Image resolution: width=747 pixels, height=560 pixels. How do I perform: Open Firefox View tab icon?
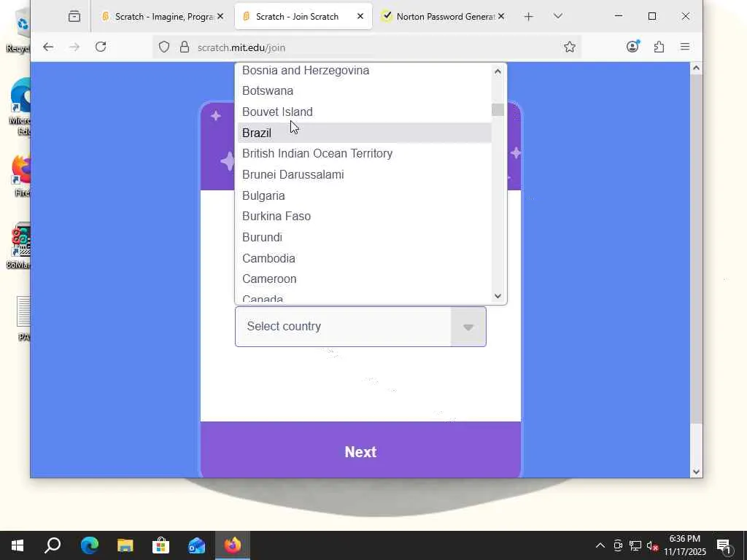[x=74, y=17]
